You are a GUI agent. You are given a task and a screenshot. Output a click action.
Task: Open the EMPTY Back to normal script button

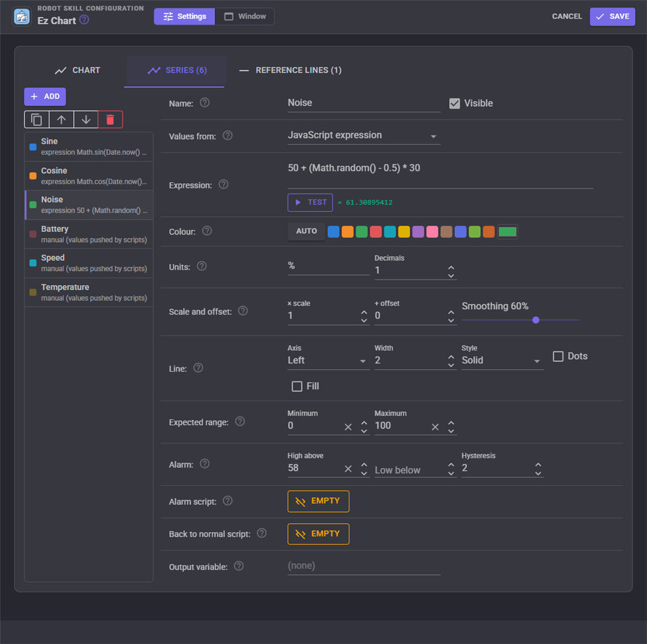[x=318, y=534]
